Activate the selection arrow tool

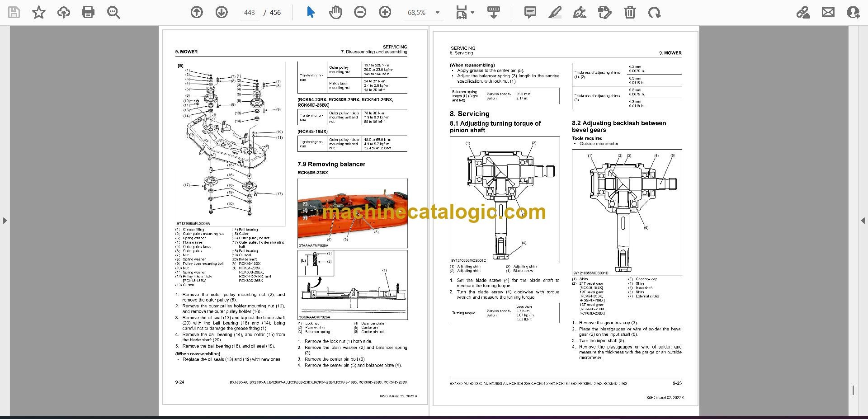tap(311, 12)
